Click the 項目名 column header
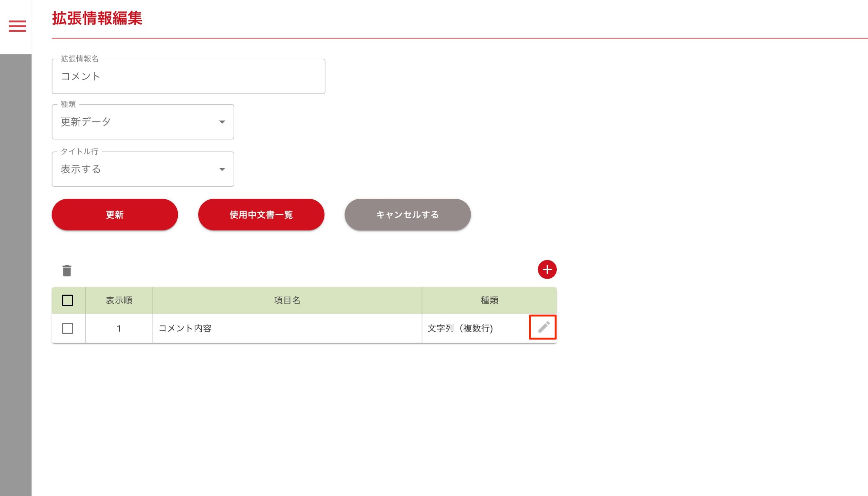 (287, 300)
